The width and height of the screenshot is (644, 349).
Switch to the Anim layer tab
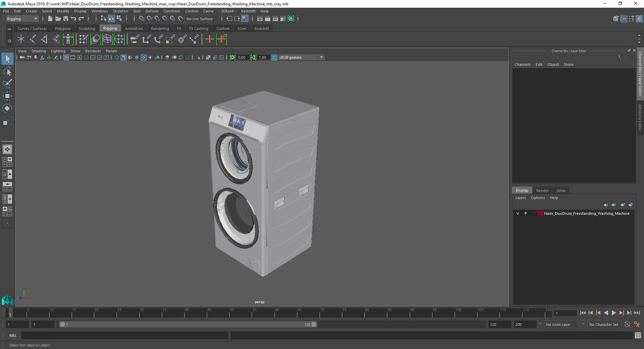pos(561,191)
